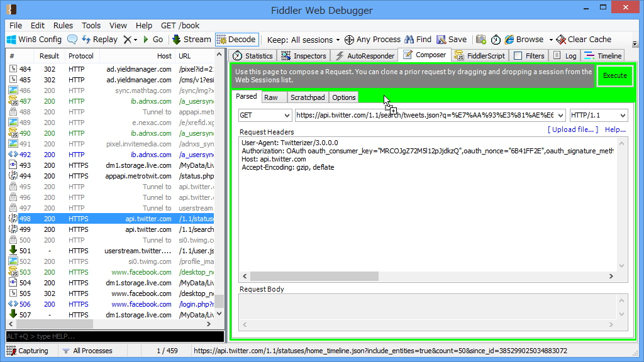Open the GET method dropdown
644x362 pixels.
pos(265,116)
